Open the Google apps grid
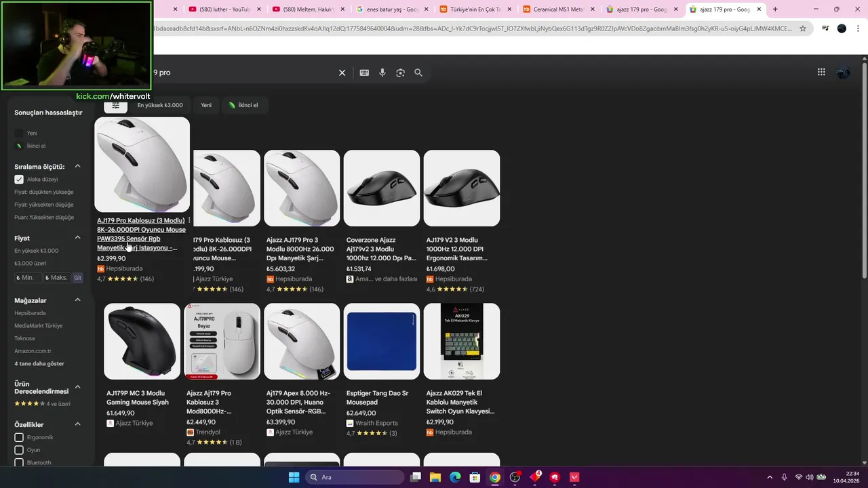This screenshot has width=868, height=488. (821, 72)
